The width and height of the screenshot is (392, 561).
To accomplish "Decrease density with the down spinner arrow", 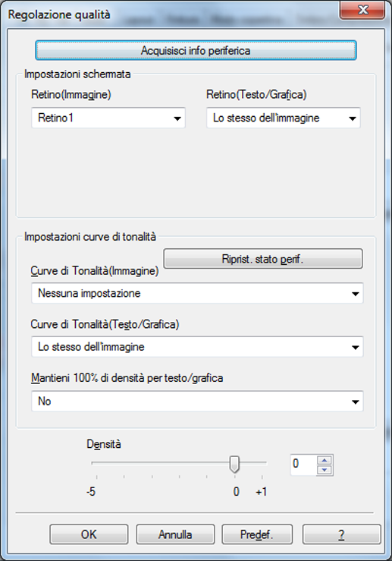I will pos(325,470).
